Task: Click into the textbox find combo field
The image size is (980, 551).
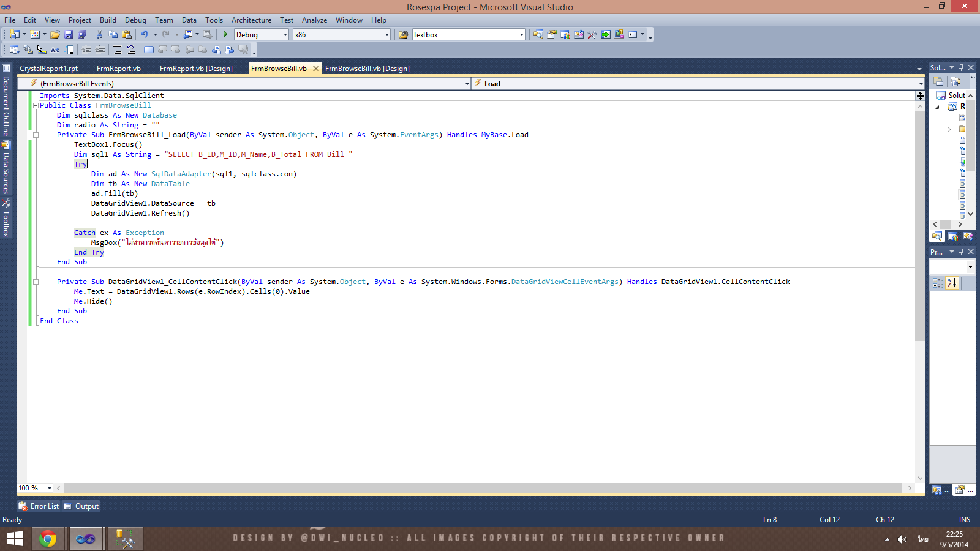Action: [465, 35]
